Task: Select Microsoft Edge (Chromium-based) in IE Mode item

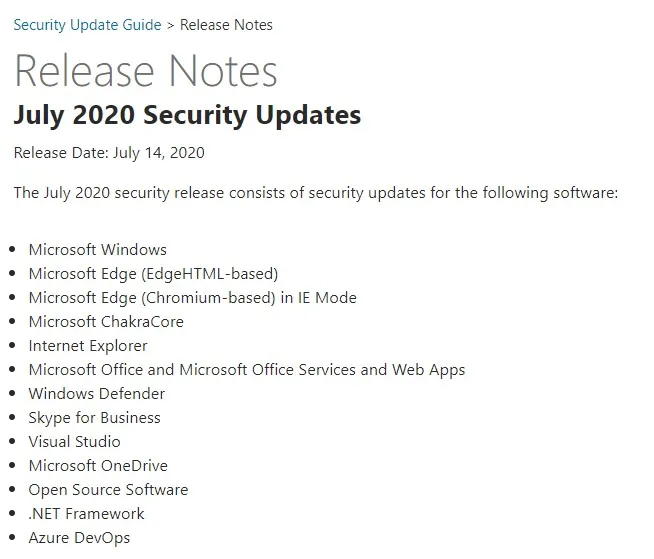Action: [x=192, y=298]
